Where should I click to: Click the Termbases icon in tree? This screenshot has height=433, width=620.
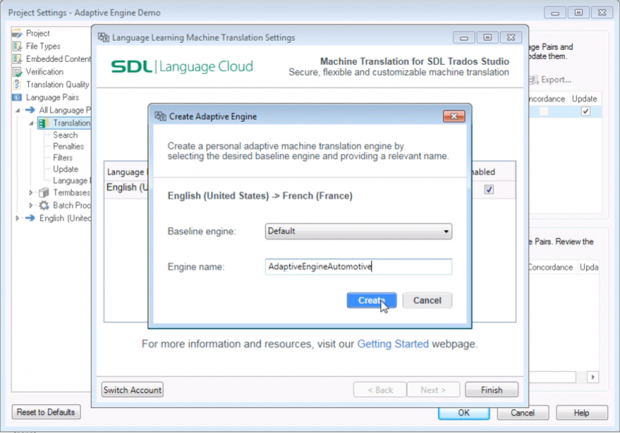[x=44, y=193]
